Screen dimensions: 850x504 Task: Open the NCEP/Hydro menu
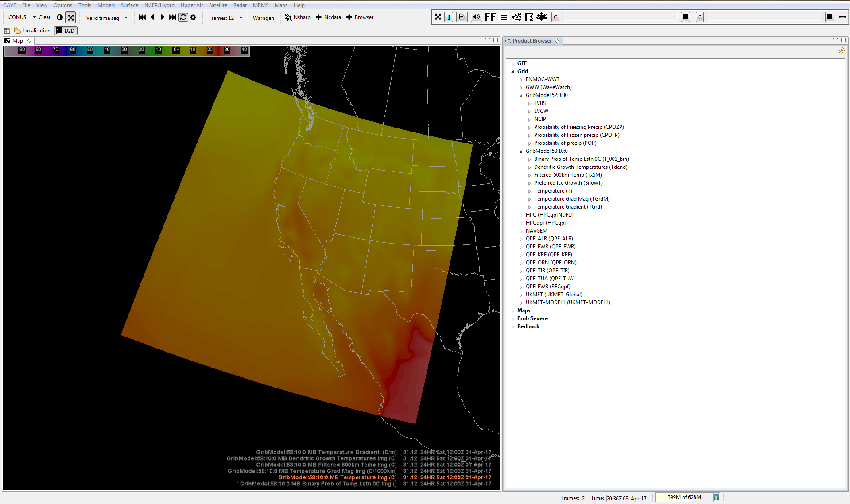point(159,5)
